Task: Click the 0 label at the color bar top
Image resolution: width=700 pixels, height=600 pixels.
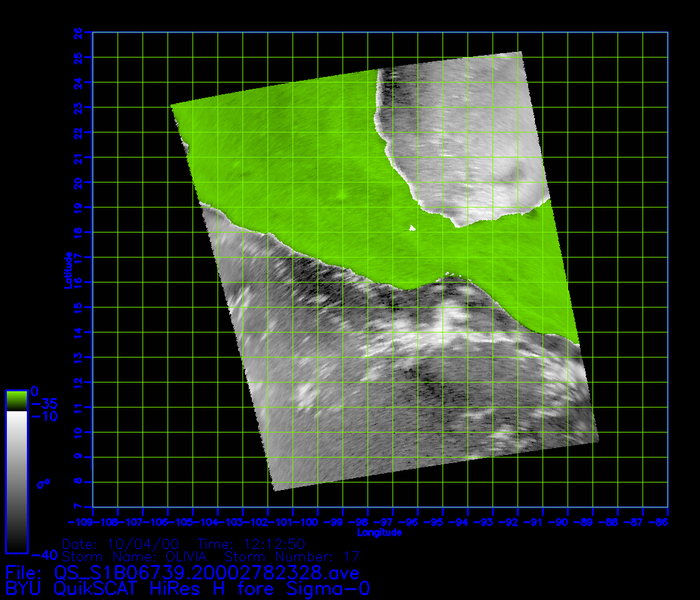Action: 34,392
